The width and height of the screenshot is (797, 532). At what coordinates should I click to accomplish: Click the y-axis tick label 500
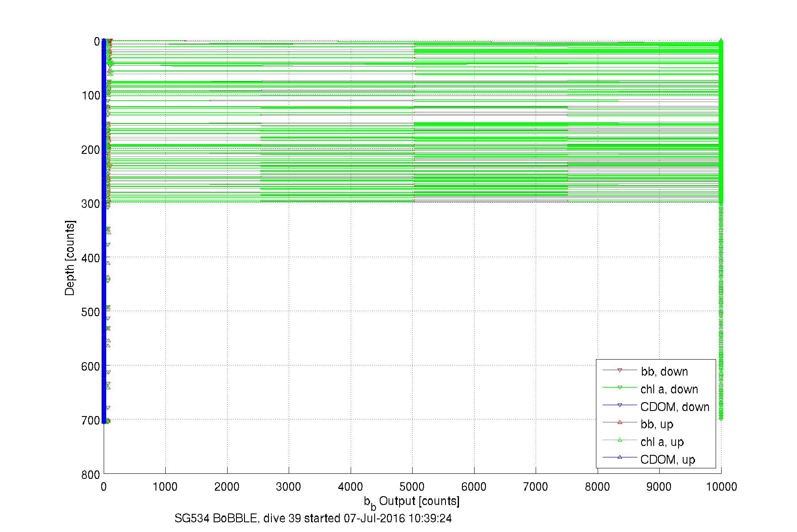pyautogui.click(x=91, y=312)
